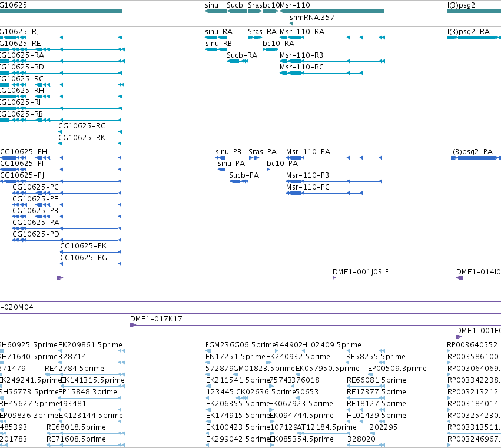Select the snmRNA:357 feature label

[312, 18]
